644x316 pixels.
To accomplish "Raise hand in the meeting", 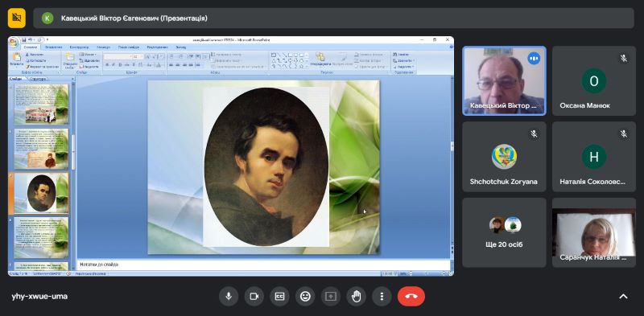I will pyautogui.click(x=356, y=297).
